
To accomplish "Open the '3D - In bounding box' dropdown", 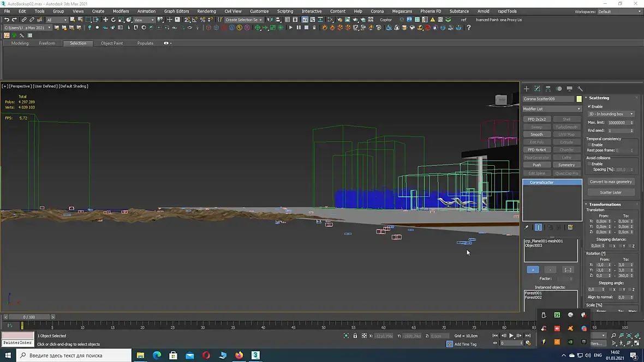I will point(610,114).
